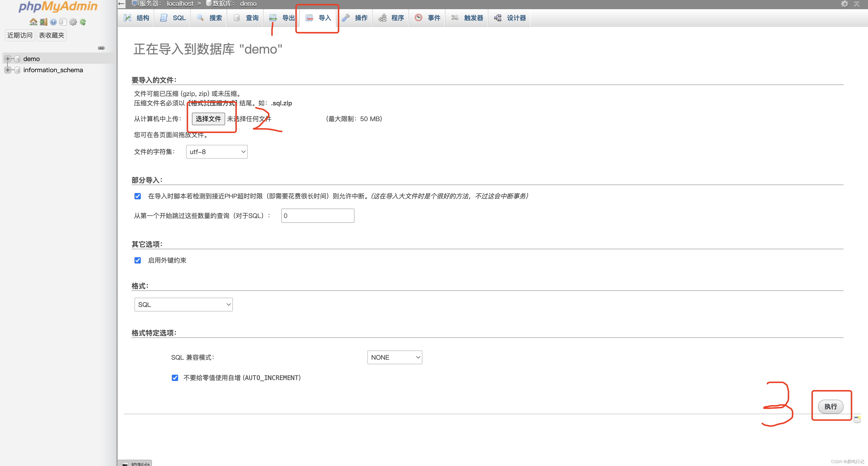Switch to the SQL tab
868x466 pixels.
click(x=173, y=18)
